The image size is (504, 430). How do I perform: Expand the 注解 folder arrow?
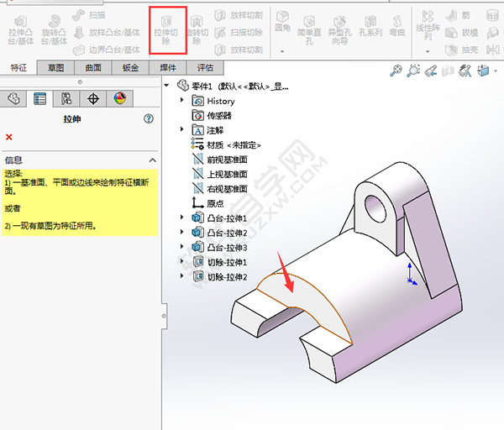click(x=182, y=129)
